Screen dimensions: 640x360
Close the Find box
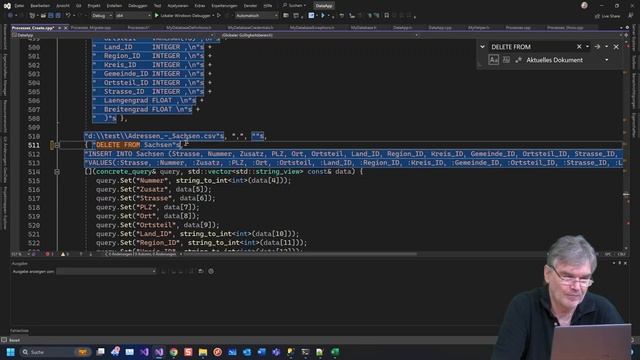coord(616,47)
